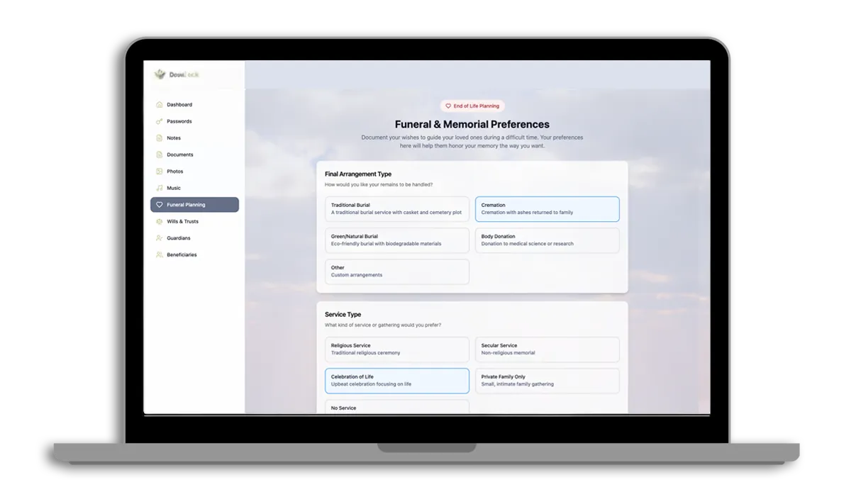Pick the Private Family Only option
Image resolution: width=856 pixels, height=504 pixels.
click(547, 381)
